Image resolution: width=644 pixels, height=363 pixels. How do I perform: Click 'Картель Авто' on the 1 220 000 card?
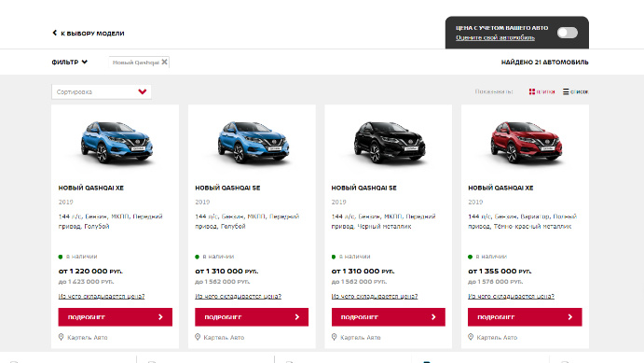pos(88,338)
